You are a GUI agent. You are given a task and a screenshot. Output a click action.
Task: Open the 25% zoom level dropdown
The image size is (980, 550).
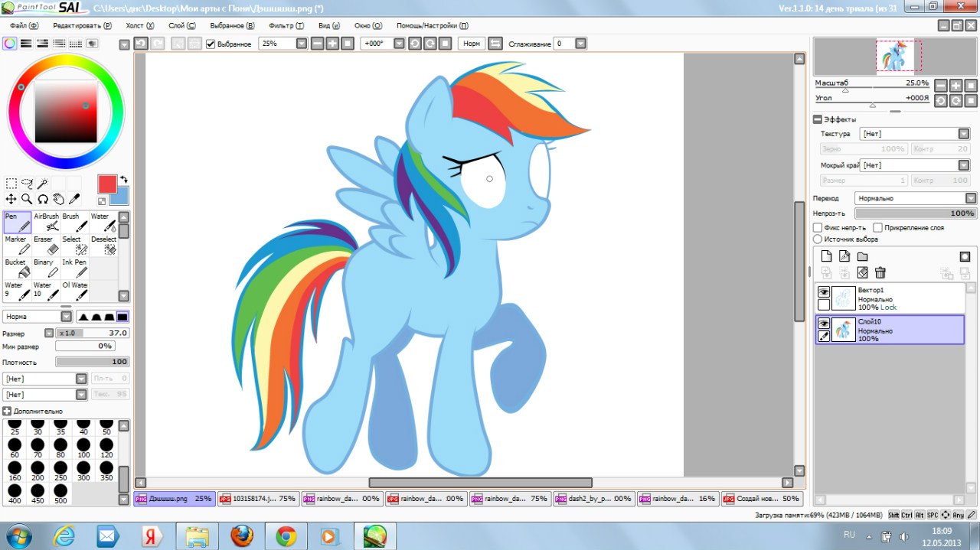(302, 44)
